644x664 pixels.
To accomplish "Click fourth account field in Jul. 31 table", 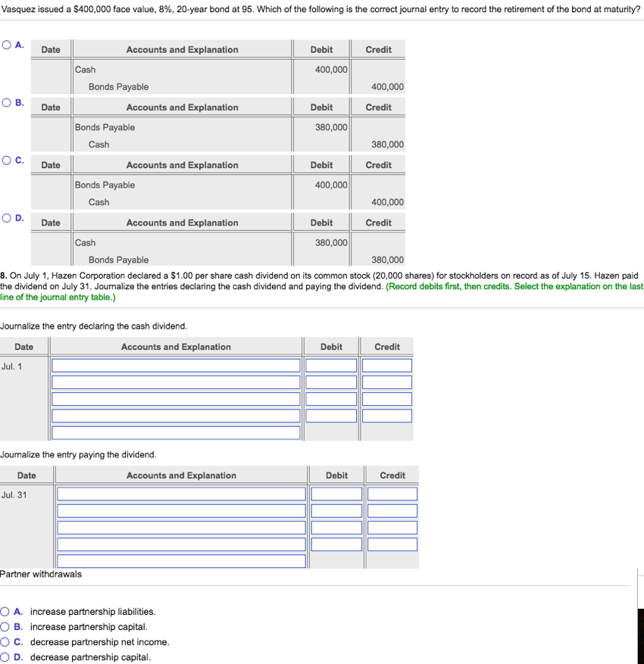I will [181, 544].
